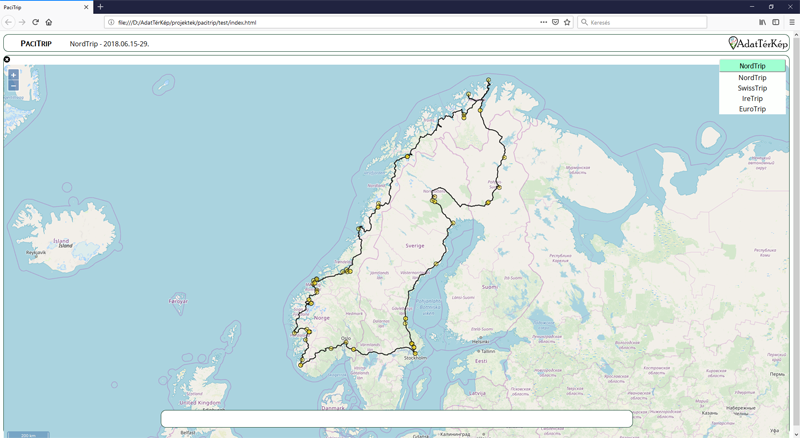
Task: Bookmark this page with star icon
Action: 567,22
